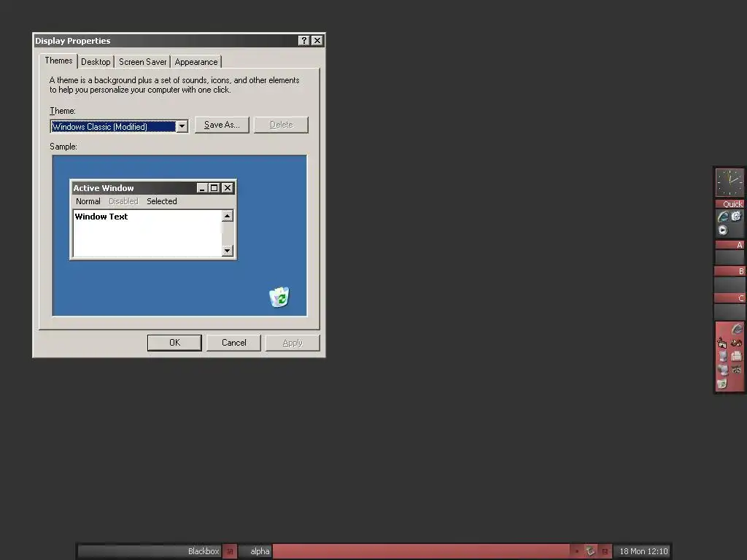This screenshot has width=747, height=560.
Task: Click Disabled in the sample Active Window
Action: click(123, 201)
